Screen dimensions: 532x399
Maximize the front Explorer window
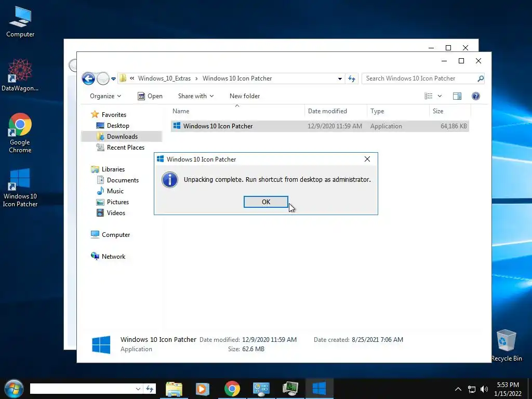click(461, 61)
